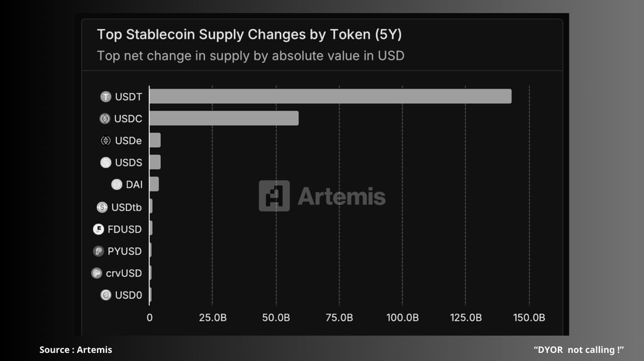Click the USDC token icon
The height and width of the screenshot is (361, 644).
point(105,119)
